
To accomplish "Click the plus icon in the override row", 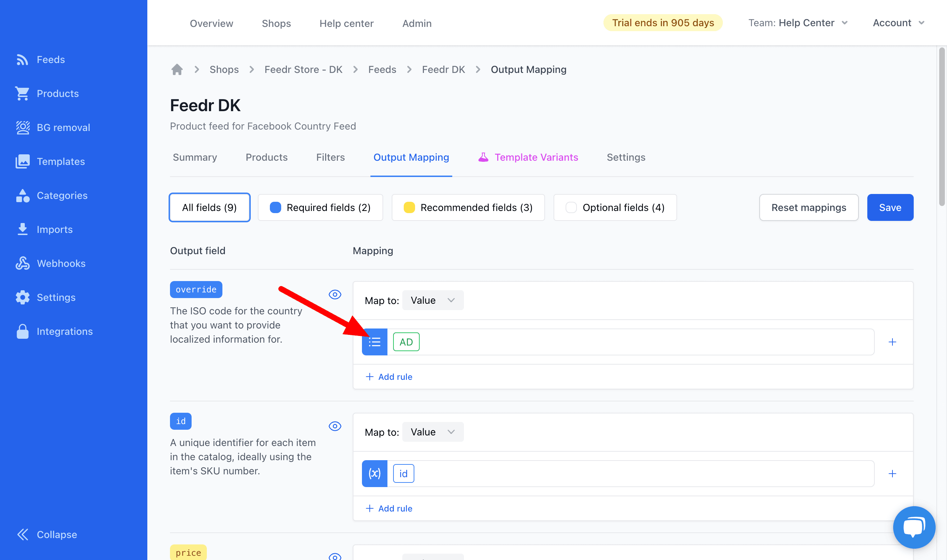I will coord(892,342).
